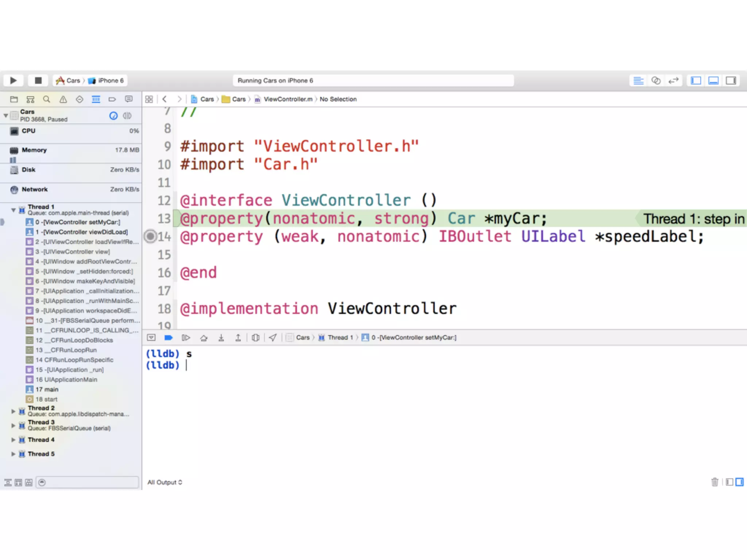Collapse the Thread 1 disclosure triangle
Image resolution: width=747 pixels, height=560 pixels.
click(13, 210)
